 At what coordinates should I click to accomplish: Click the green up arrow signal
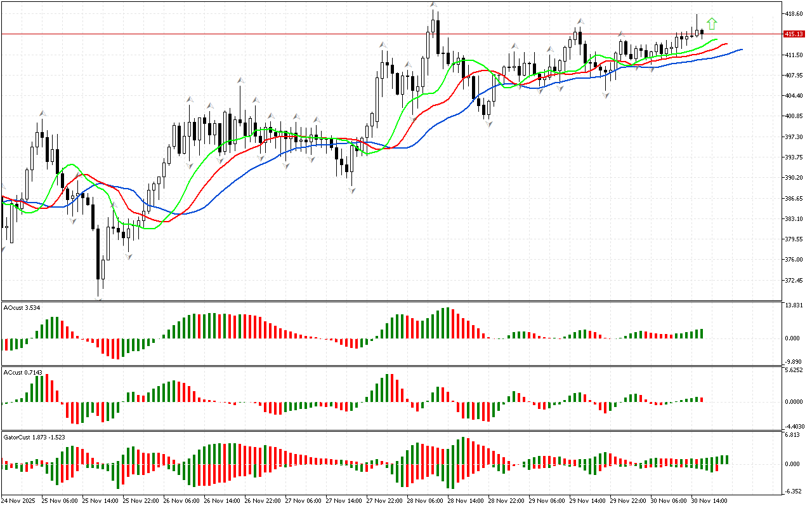point(712,24)
